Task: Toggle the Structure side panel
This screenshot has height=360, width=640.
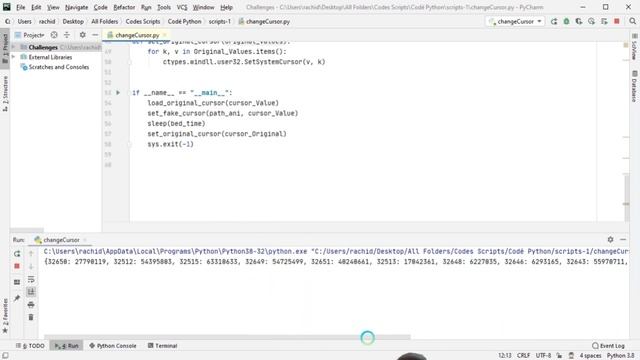Action: point(5,94)
